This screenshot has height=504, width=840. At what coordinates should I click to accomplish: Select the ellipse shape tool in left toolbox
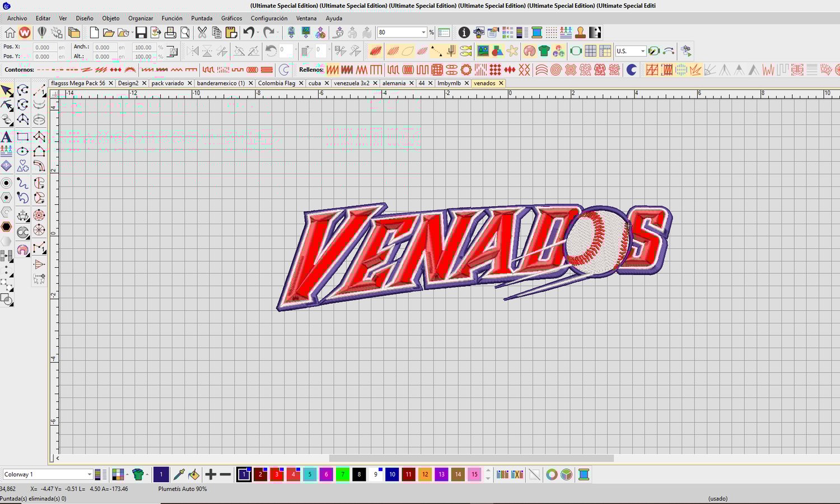click(x=23, y=151)
